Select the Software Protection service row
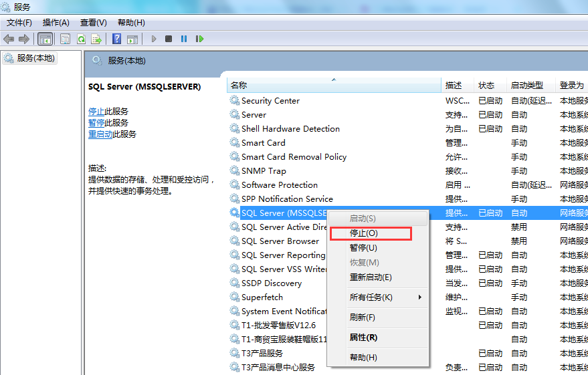 pyautogui.click(x=407, y=185)
